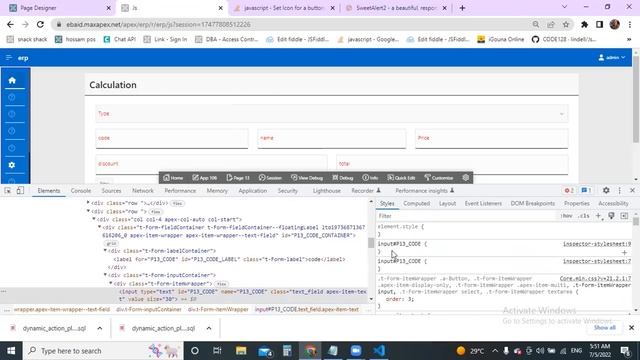Viewport: 640px width, 360px height.
Task: Click the Styles filter box
Action: [x=467, y=216]
